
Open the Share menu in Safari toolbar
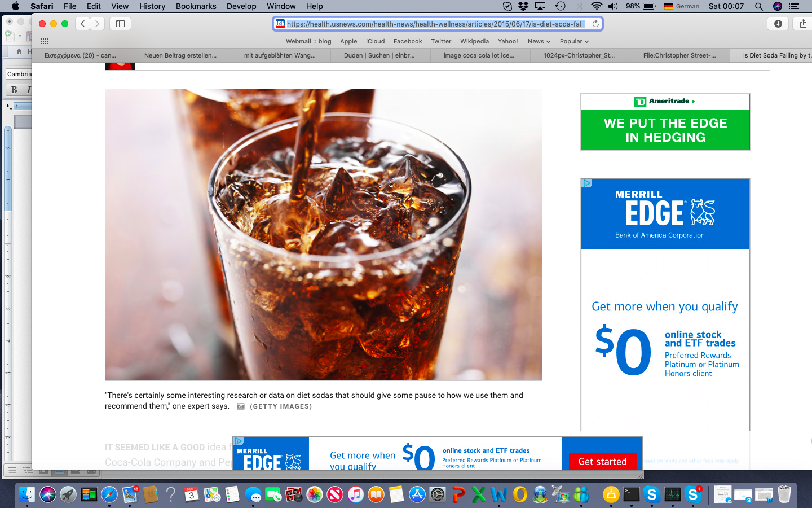point(803,24)
